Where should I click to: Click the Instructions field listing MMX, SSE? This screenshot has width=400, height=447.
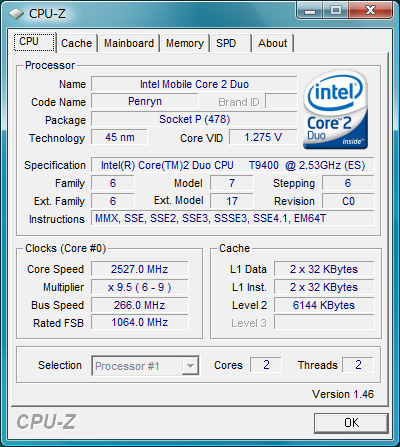(x=233, y=218)
